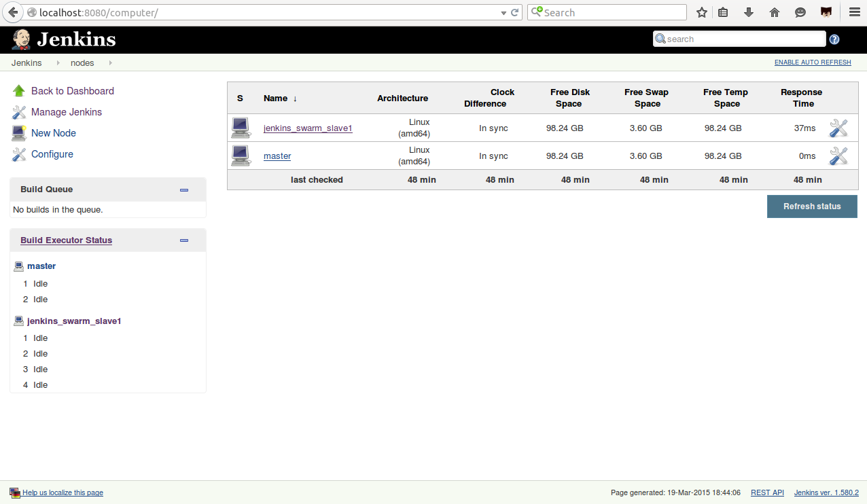Screen dimensions: 867x504
Task: Select New Node in the sidebar
Action: [x=53, y=133]
